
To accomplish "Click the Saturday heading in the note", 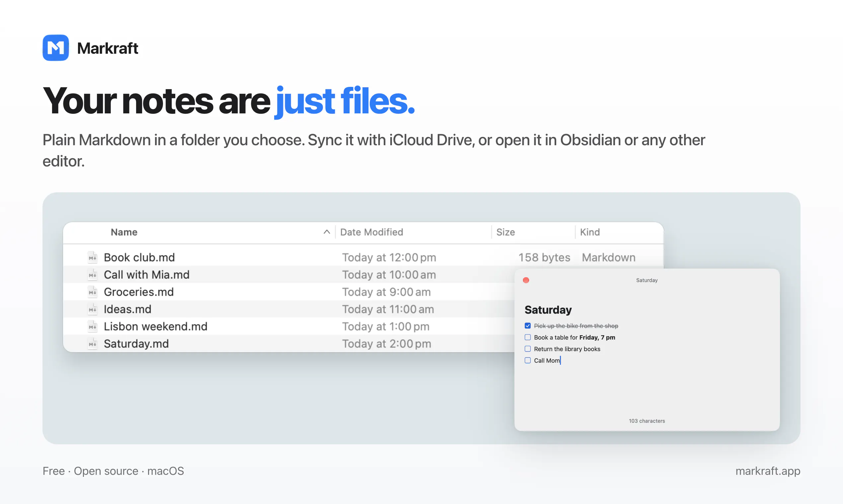I will point(548,310).
